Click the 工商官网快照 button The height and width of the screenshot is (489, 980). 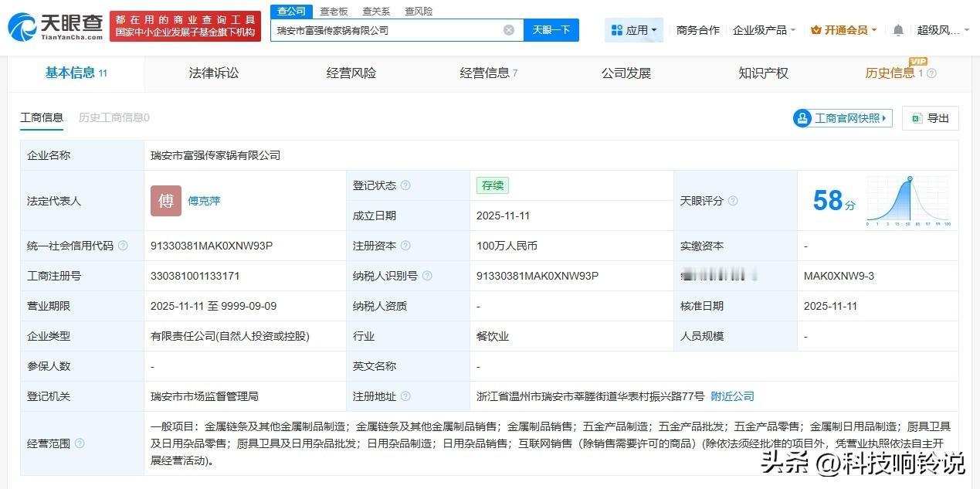843,118
